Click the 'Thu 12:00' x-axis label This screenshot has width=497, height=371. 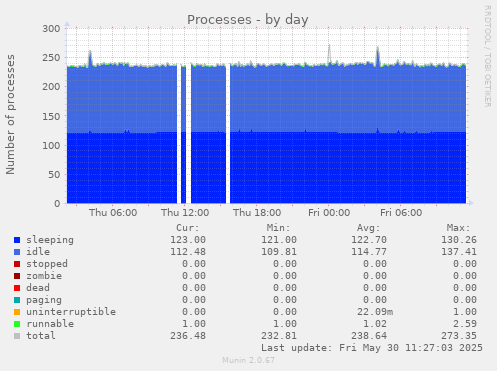coord(185,213)
